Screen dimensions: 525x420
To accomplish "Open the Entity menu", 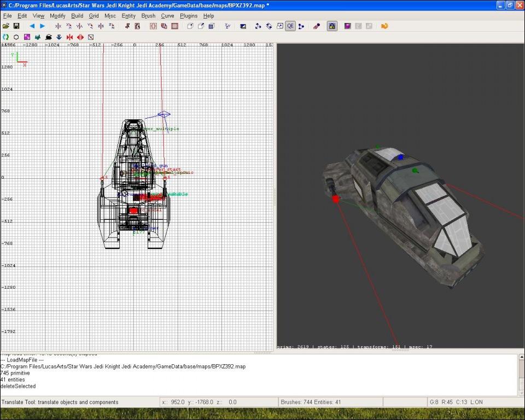I will point(129,16).
